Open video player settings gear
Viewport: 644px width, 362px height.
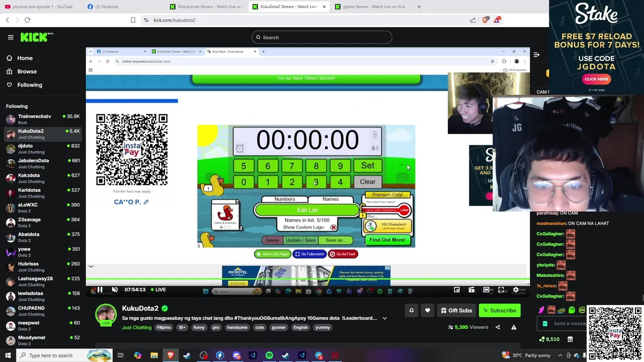tap(516, 290)
